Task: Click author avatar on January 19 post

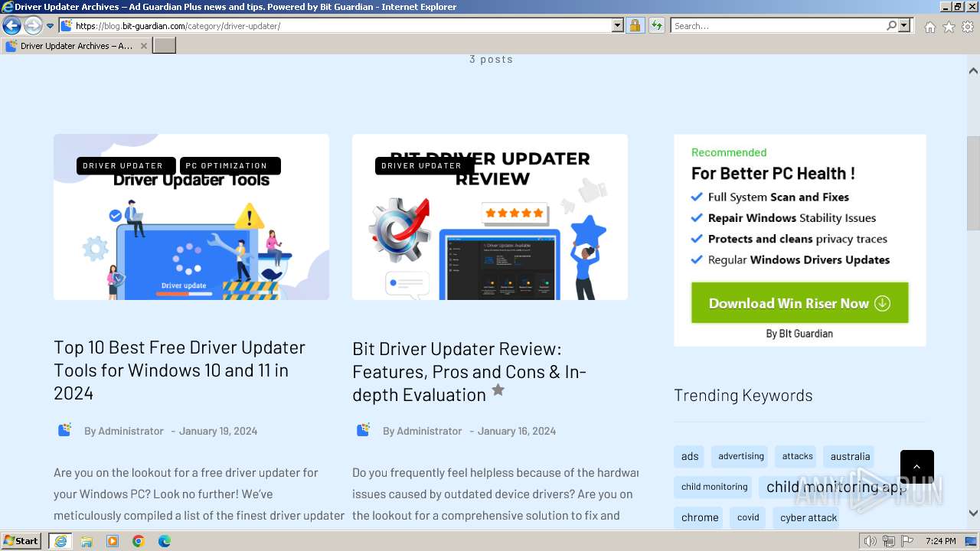Action: [64, 430]
